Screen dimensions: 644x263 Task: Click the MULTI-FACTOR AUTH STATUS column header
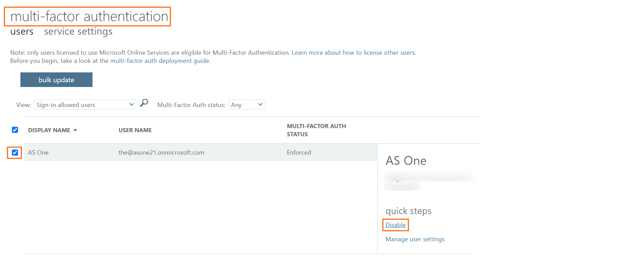click(316, 130)
